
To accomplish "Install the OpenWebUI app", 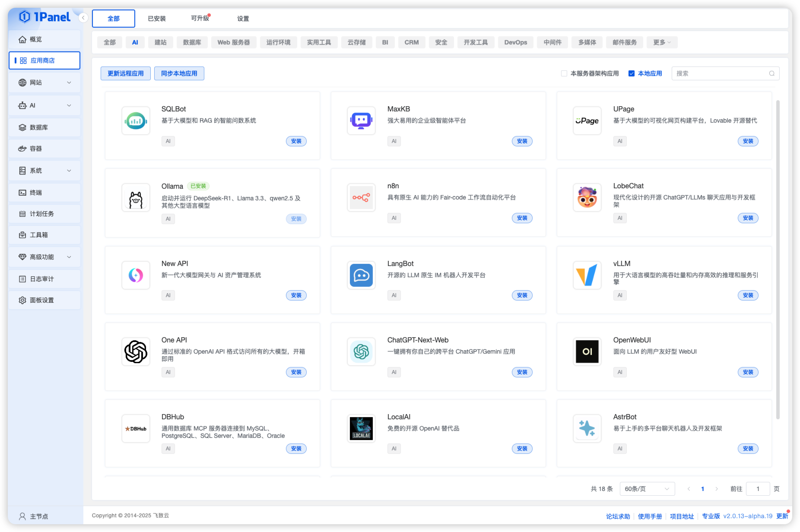I will coord(748,372).
